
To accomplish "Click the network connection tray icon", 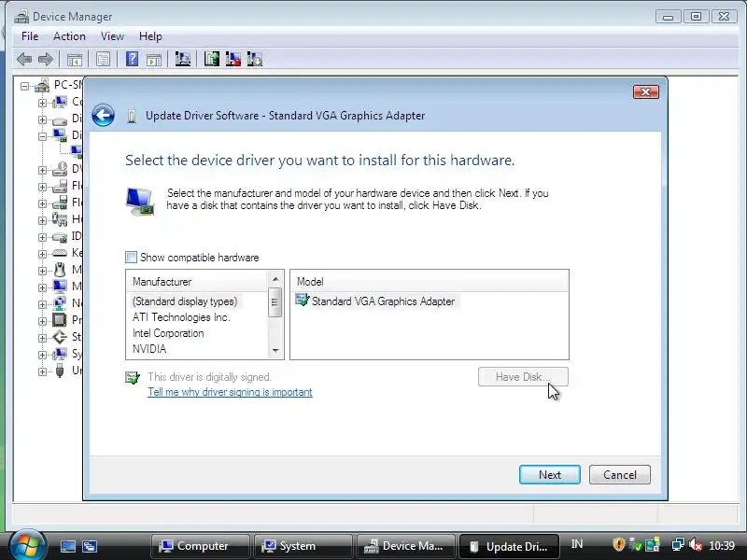I will (678, 545).
